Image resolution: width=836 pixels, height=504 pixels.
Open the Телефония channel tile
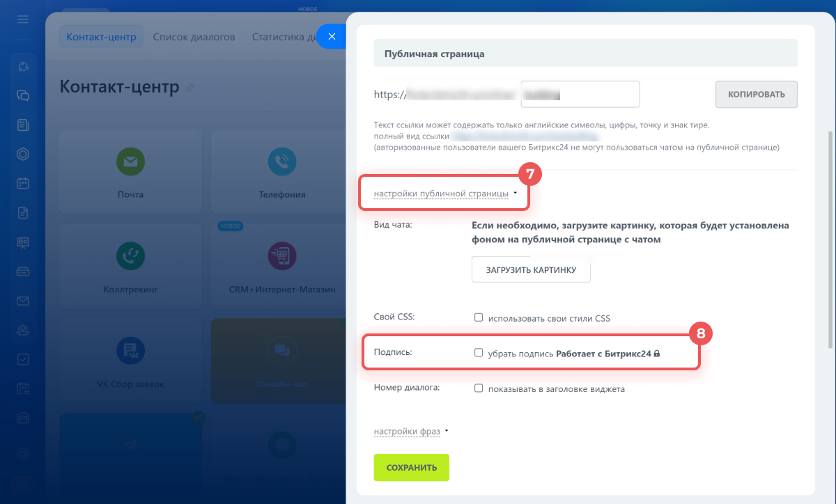click(279, 171)
